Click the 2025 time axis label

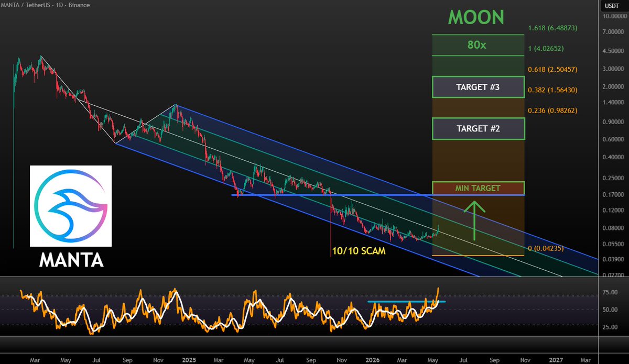pyautogui.click(x=189, y=360)
